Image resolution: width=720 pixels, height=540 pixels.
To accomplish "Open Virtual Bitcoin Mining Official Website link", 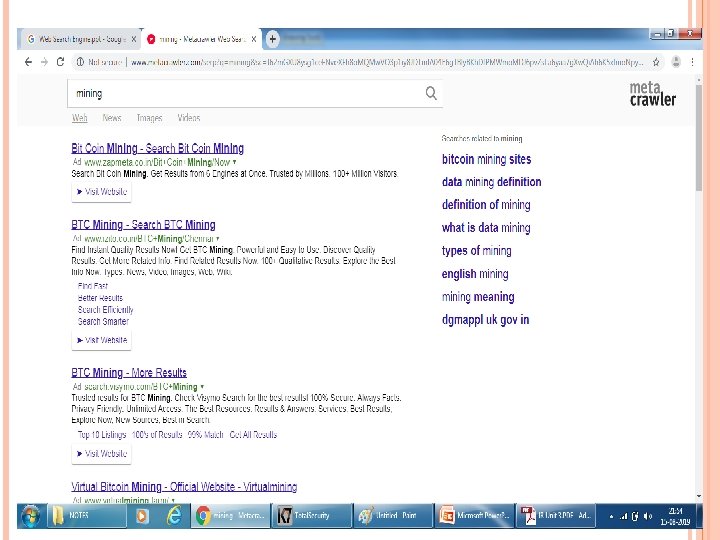I will (184, 486).
